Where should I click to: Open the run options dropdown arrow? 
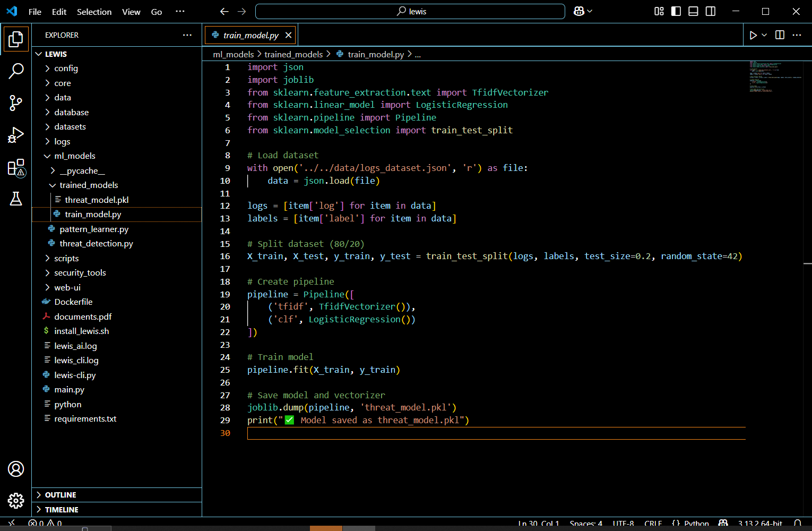764,35
